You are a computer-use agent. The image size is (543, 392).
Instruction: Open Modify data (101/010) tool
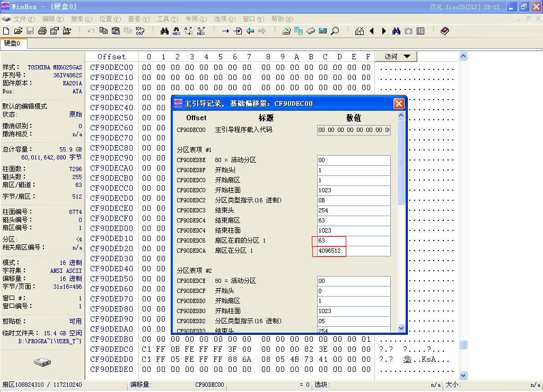[140, 31]
